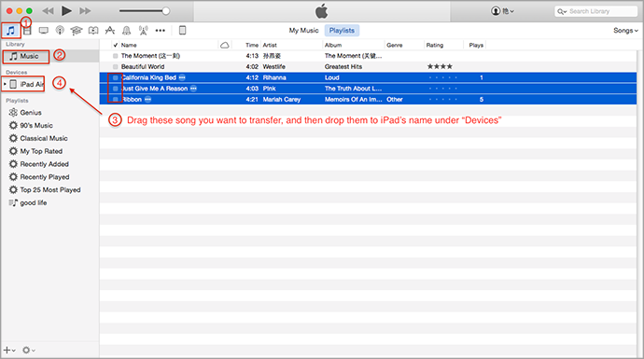Switch to the Playlists tab
Image resolution: width=644 pixels, height=359 pixels.
click(x=342, y=31)
